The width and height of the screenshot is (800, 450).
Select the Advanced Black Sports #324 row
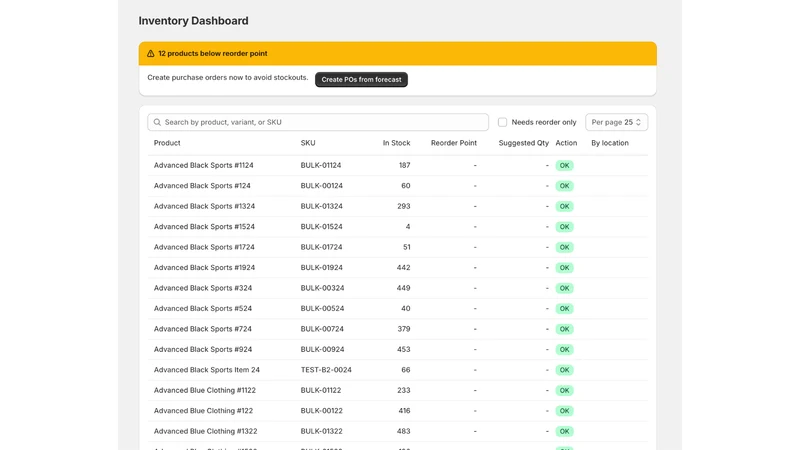[398, 288]
